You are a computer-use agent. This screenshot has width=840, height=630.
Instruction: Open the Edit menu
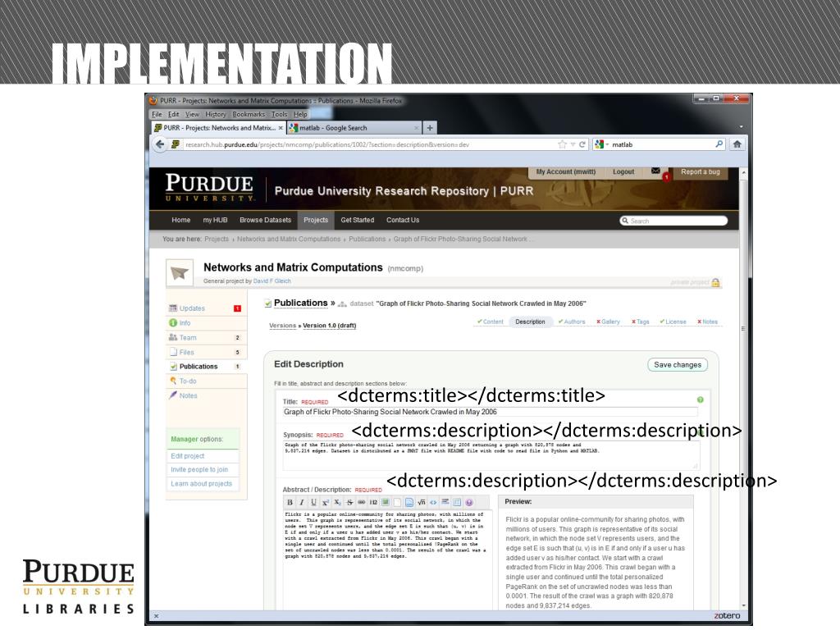click(x=174, y=114)
